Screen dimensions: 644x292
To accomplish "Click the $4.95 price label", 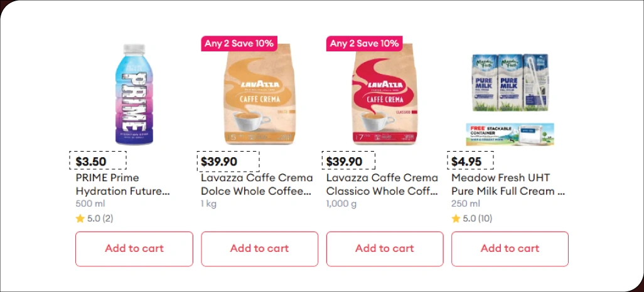I will click(x=466, y=162).
